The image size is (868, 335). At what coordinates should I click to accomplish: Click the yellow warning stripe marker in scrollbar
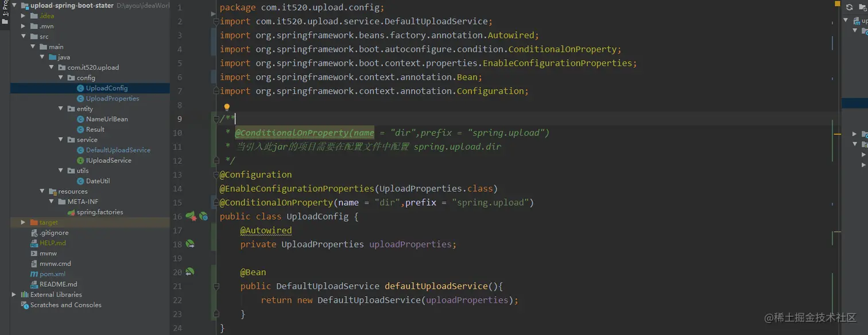coord(838,133)
